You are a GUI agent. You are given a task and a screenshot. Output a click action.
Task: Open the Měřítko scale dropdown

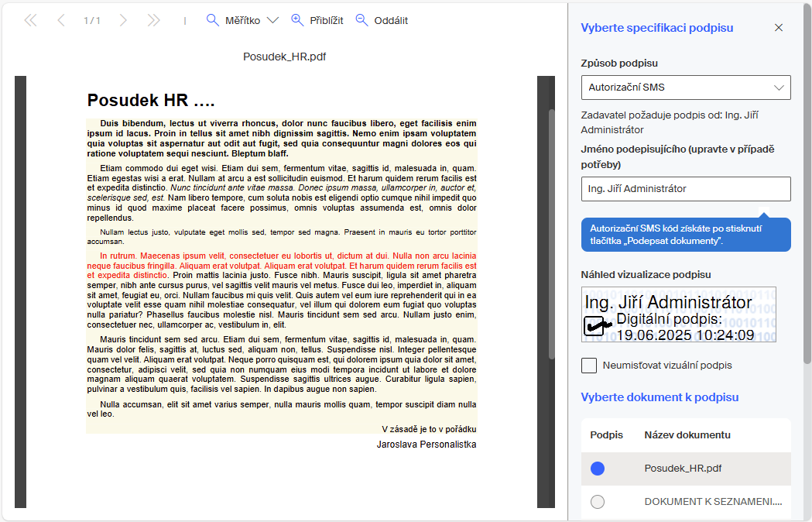[272, 20]
